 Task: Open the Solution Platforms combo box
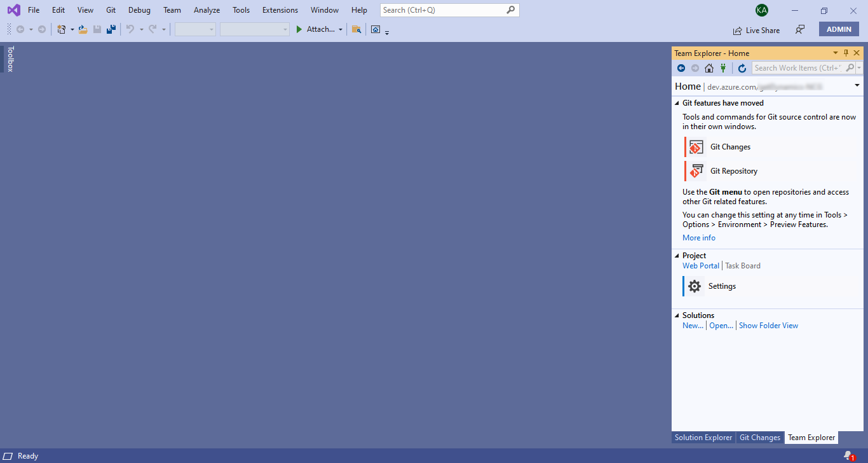tap(255, 29)
